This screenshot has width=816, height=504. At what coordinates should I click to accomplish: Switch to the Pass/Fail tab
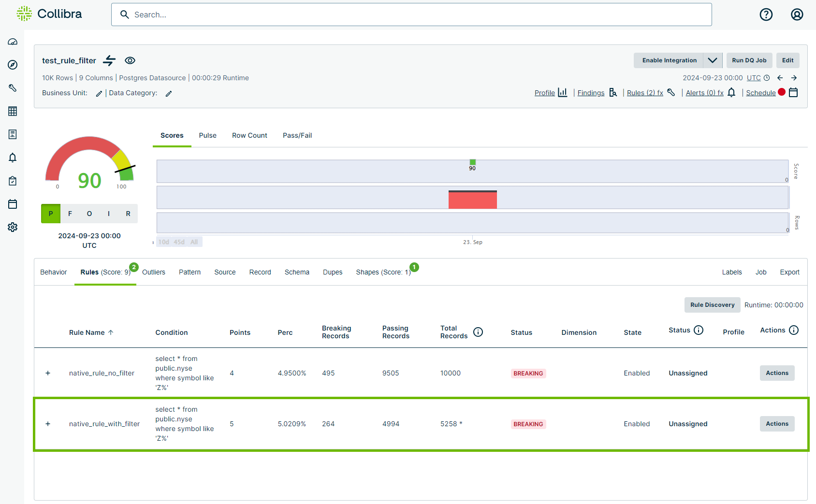pos(297,135)
